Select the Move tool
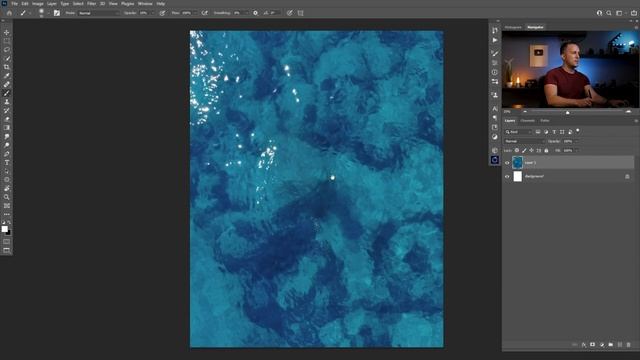This screenshot has height=360, width=640. pyautogui.click(x=7, y=32)
